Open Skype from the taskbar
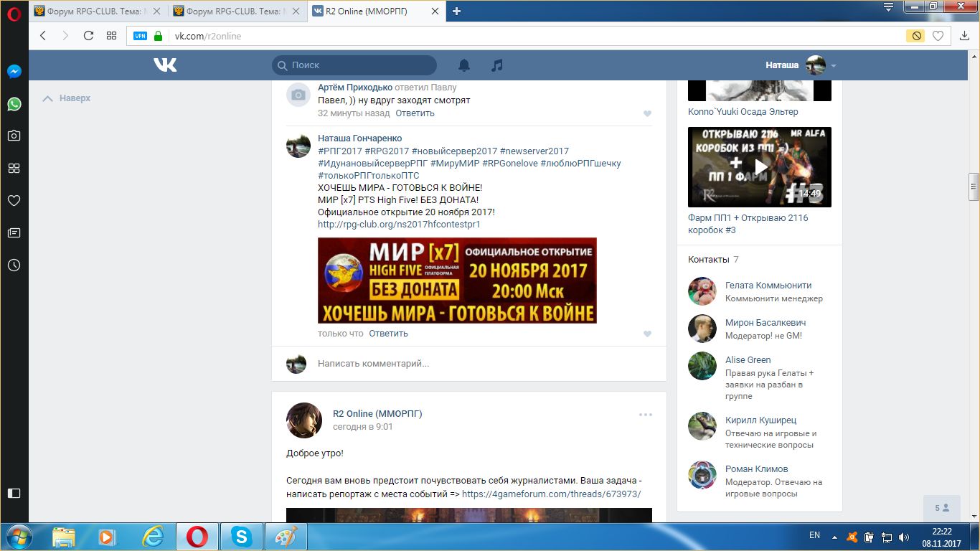The image size is (980, 551). (x=241, y=537)
